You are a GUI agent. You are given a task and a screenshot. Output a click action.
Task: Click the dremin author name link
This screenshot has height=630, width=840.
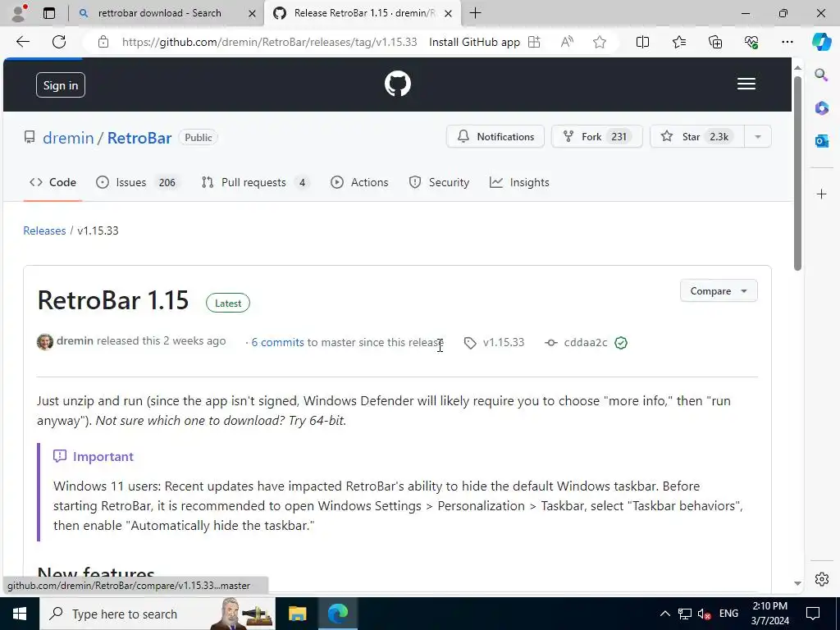(75, 340)
